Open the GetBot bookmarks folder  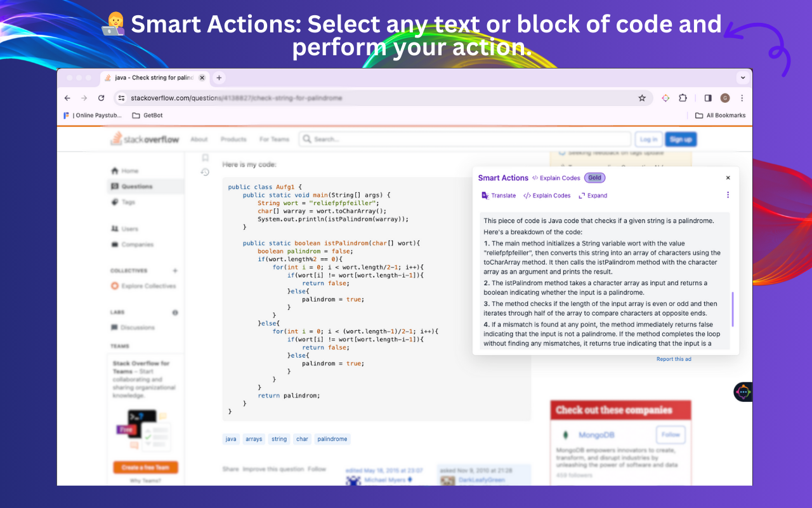pos(147,116)
